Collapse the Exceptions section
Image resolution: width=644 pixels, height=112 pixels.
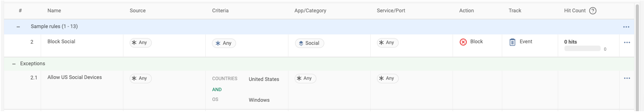14,64
